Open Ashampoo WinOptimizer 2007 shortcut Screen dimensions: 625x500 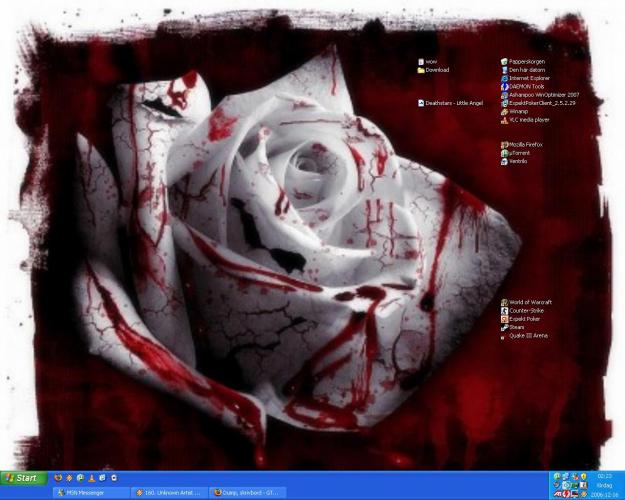click(504, 94)
